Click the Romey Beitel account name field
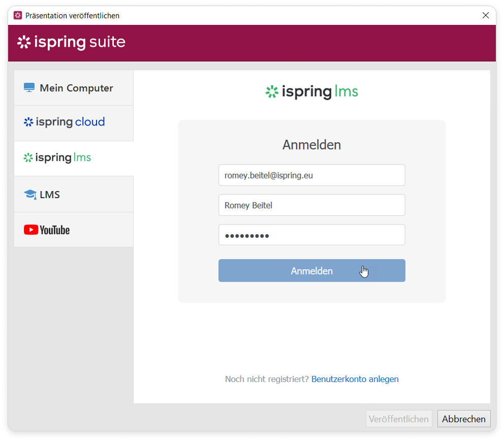This screenshot has height=441, width=504. 311,205
